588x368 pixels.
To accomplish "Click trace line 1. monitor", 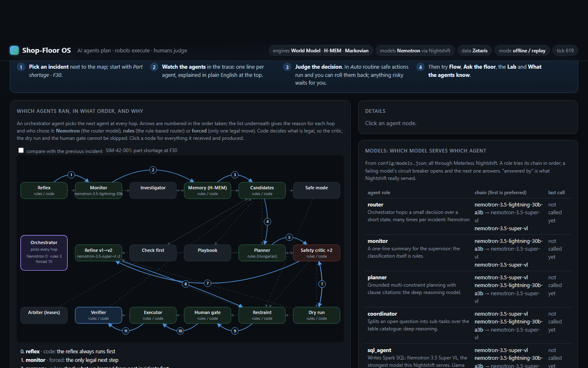I will (69, 360).
